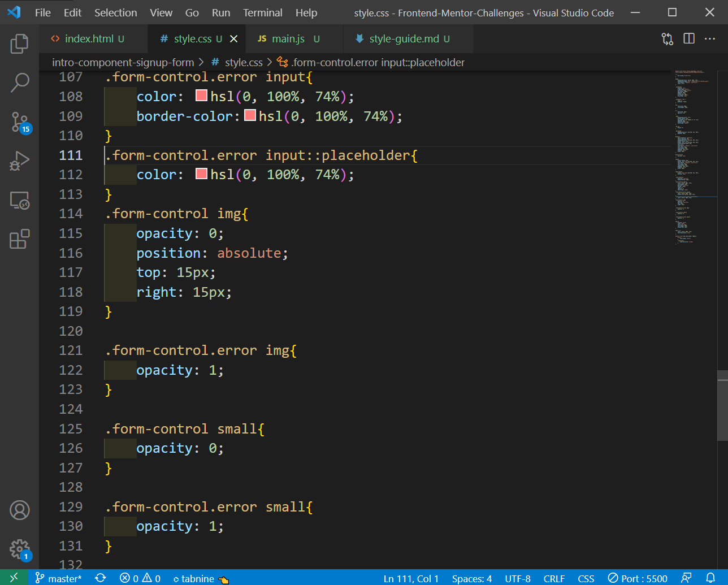Screen dimensions: 728x585
Task: Click line number 120 in the gutter
Action: click(x=71, y=331)
